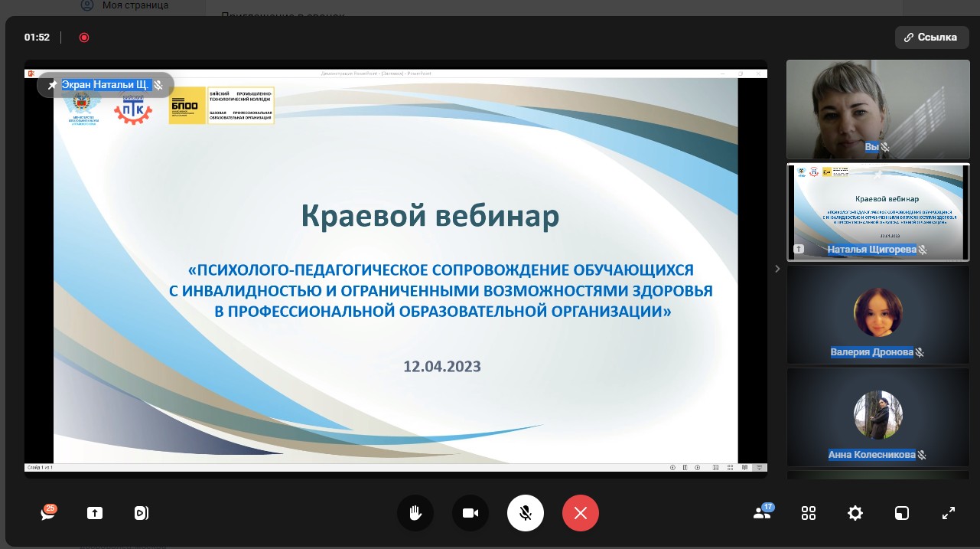Click Валерия Дронова's round avatar
980x549 pixels.
tap(877, 312)
